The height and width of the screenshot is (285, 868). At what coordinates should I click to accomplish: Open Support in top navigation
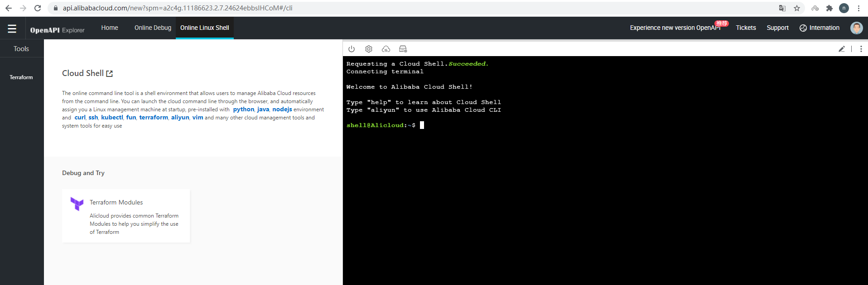click(x=777, y=28)
